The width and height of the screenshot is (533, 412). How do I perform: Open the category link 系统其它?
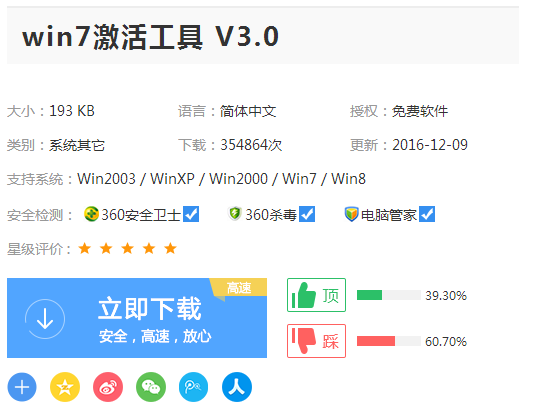[x=77, y=145]
